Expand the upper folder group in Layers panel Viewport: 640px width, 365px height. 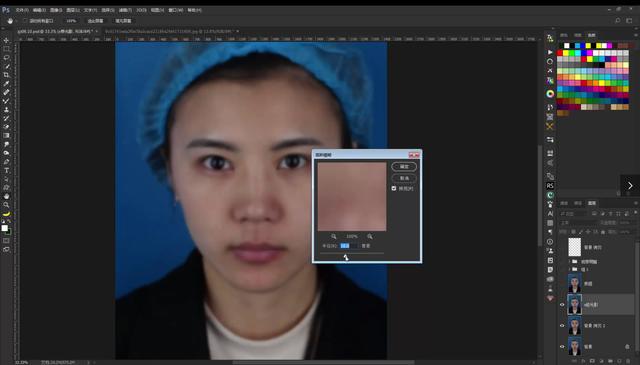(x=570, y=261)
